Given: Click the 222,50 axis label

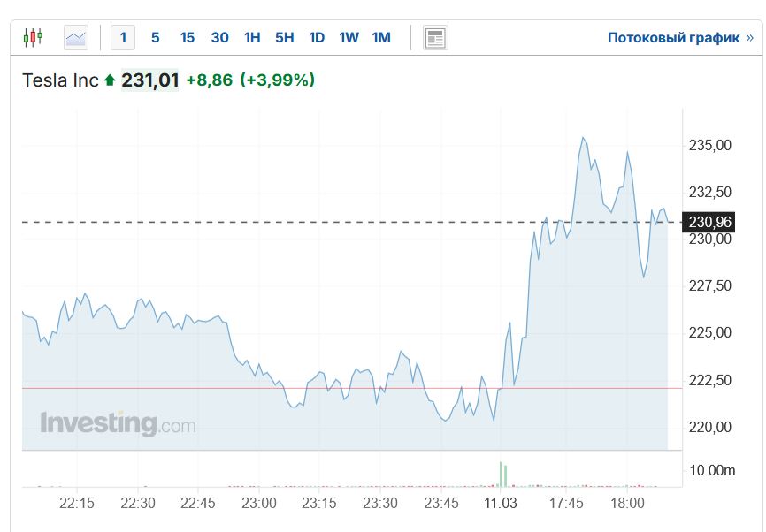Looking at the screenshot, I should coord(709,380).
